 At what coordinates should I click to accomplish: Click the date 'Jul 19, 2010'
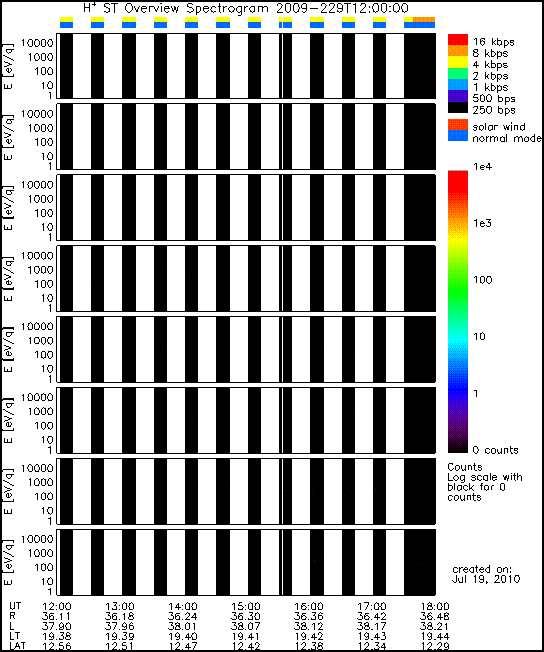pyautogui.click(x=486, y=579)
